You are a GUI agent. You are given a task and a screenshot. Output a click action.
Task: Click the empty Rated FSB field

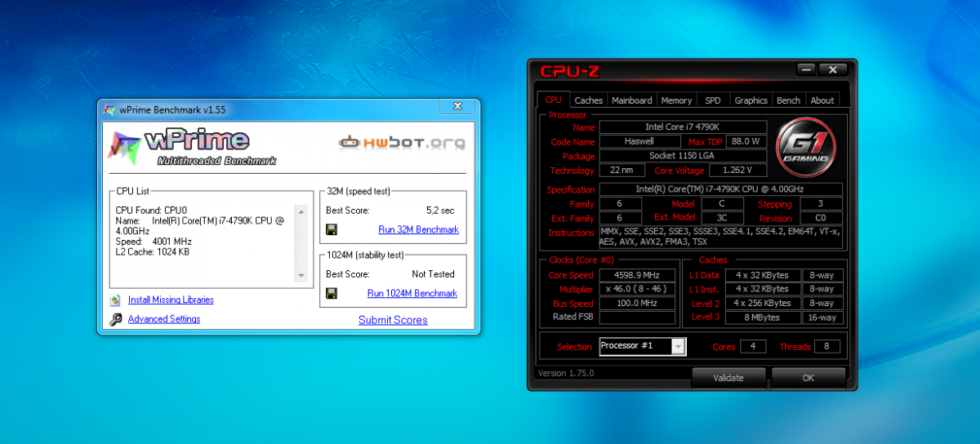click(637, 317)
